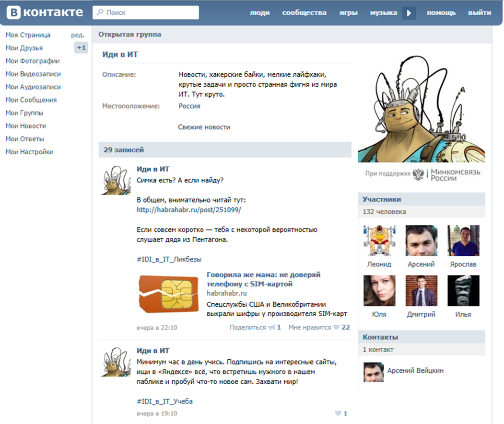Viewport: 504px width, 424px height.
Task: Open Мои Сообщения in the left sidebar
Action: 31,100
